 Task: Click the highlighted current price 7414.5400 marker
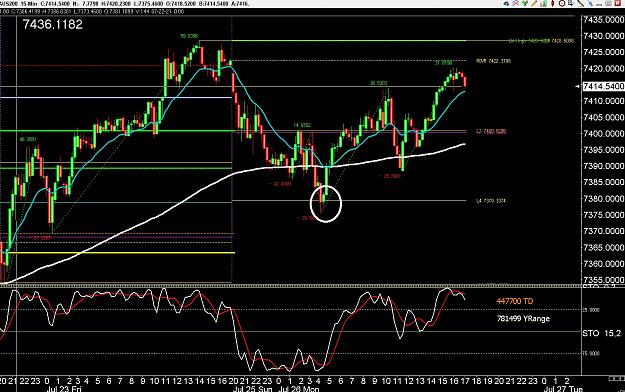click(603, 86)
